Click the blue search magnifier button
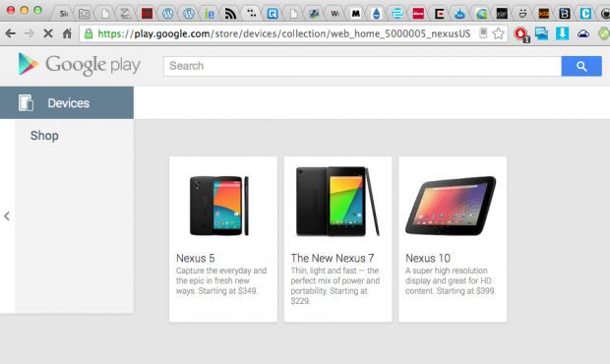Screen dimensions: 610x364 [x=581, y=66]
